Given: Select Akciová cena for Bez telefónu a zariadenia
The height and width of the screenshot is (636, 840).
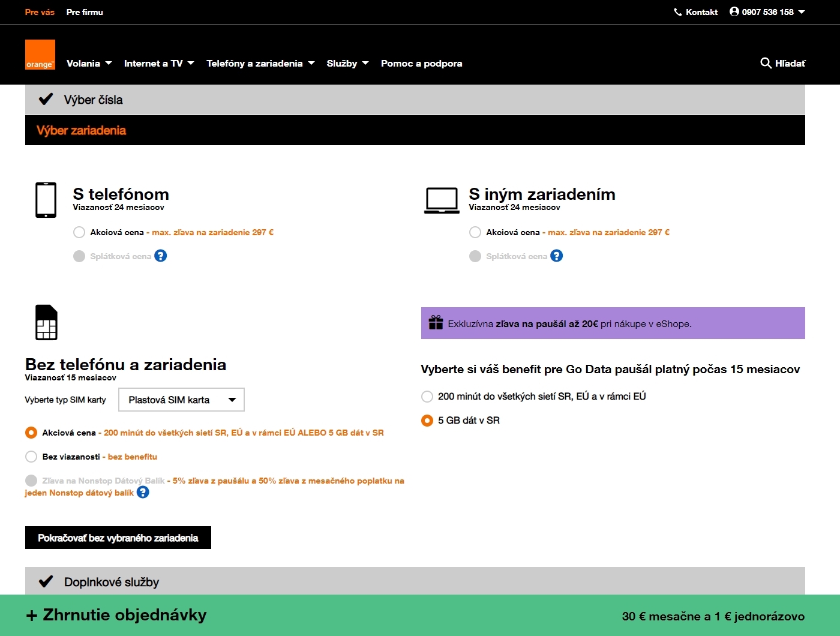Looking at the screenshot, I should coord(31,433).
